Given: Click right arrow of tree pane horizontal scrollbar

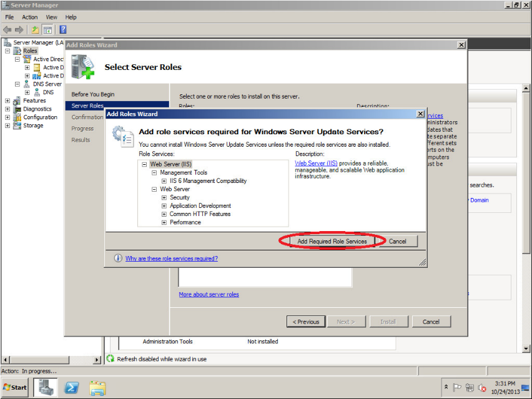Looking at the screenshot, I should point(97,360).
